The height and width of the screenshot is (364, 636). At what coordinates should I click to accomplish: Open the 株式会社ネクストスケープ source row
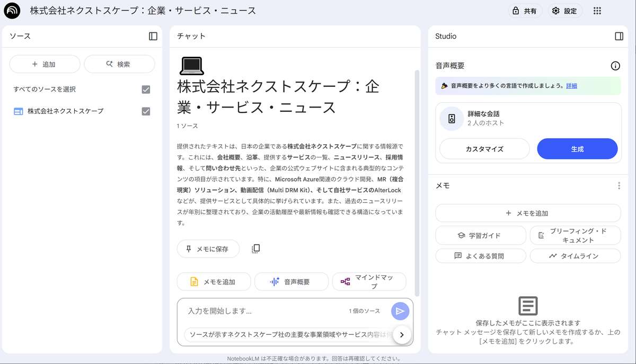(x=82, y=111)
